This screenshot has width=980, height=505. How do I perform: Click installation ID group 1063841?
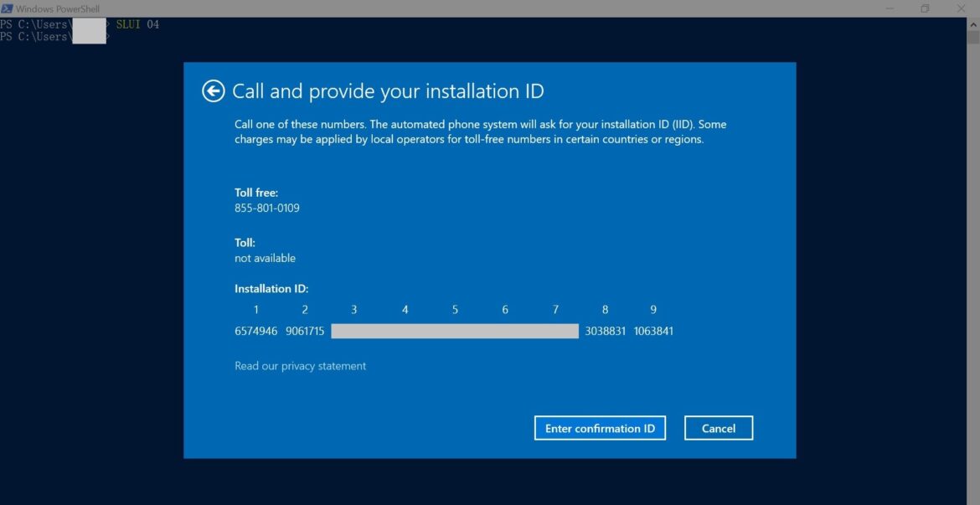coord(653,331)
